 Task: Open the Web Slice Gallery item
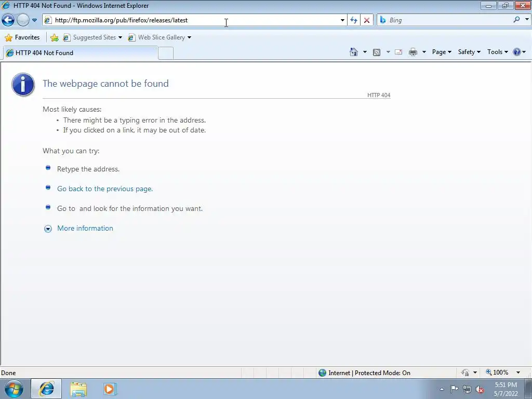(x=159, y=37)
